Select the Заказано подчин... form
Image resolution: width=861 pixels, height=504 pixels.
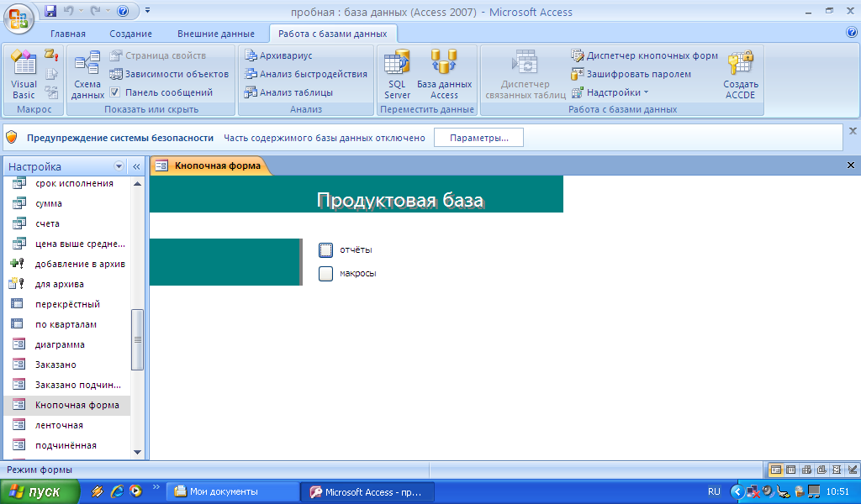coord(67,385)
